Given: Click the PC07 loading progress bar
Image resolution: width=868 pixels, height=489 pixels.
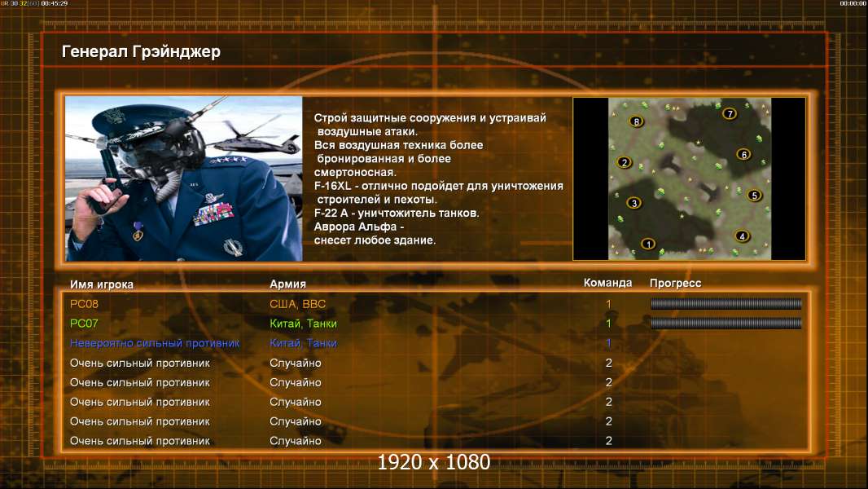Looking at the screenshot, I should pos(726,323).
